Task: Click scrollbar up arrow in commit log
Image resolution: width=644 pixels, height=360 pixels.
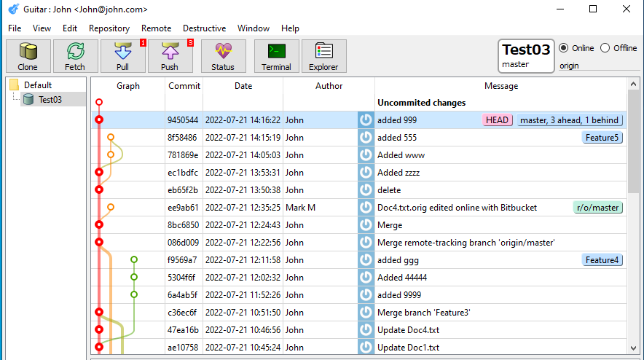Action: (x=633, y=84)
